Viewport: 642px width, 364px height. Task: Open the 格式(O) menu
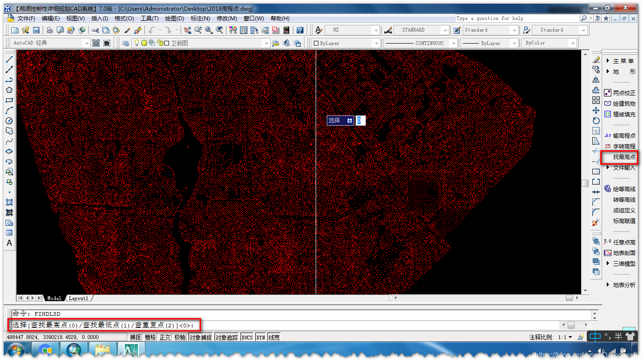point(124,19)
